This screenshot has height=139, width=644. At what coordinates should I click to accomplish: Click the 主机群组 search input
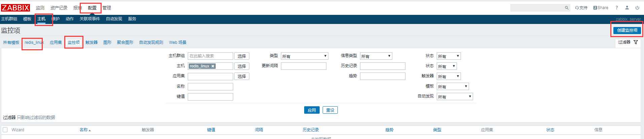tap(210, 56)
